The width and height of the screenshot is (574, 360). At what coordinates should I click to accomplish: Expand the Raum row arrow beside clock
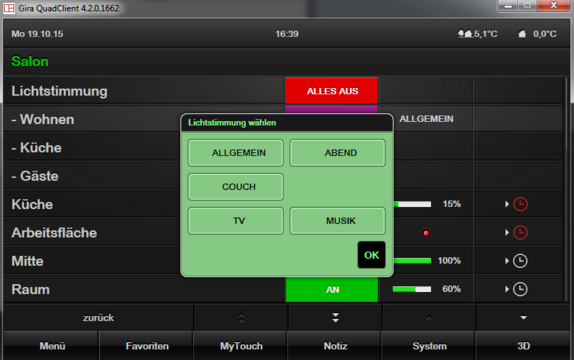click(x=507, y=289)
